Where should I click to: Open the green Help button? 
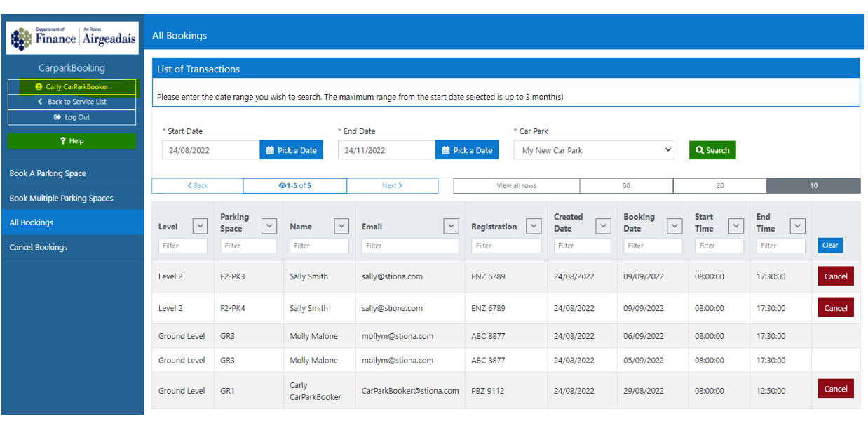[72, 141]
